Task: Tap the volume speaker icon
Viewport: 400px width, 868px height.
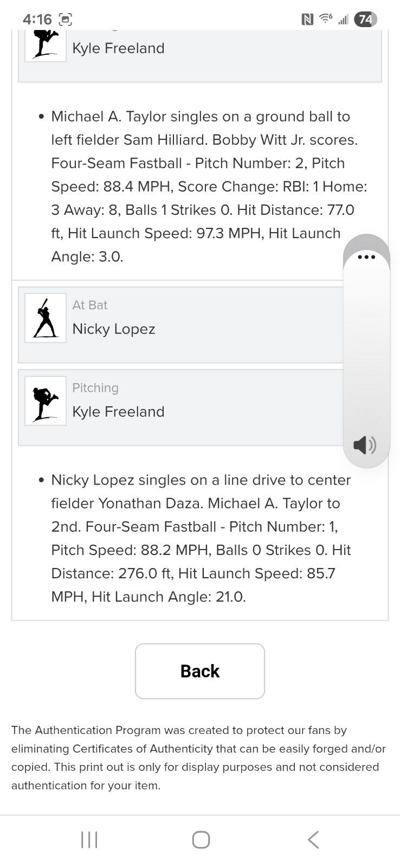Action: point(365,445)
